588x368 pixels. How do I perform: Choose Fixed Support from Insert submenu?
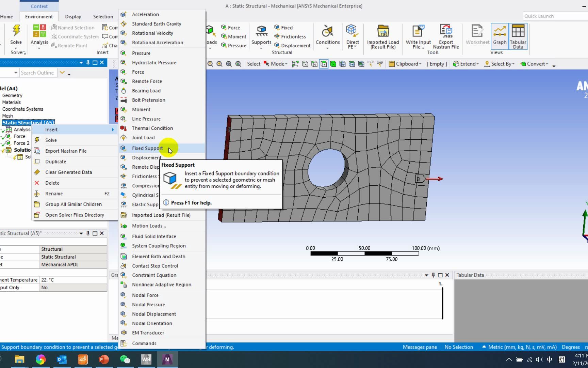147,148
